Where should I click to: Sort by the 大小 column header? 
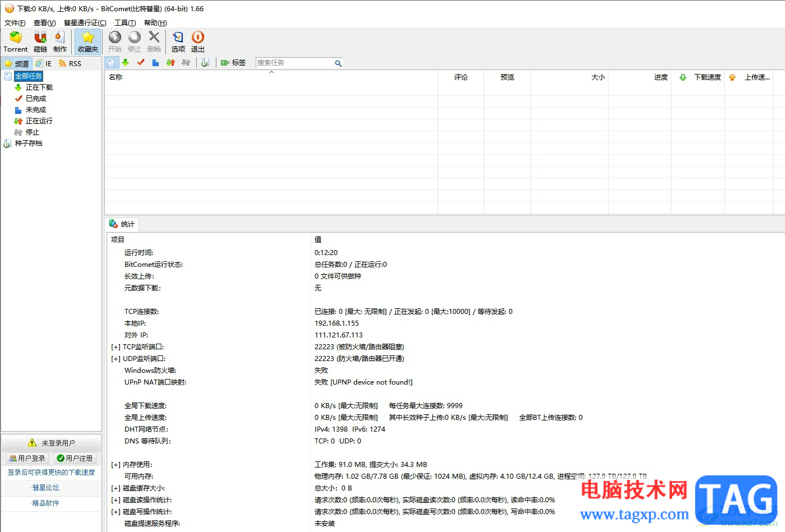pos(570,77)
